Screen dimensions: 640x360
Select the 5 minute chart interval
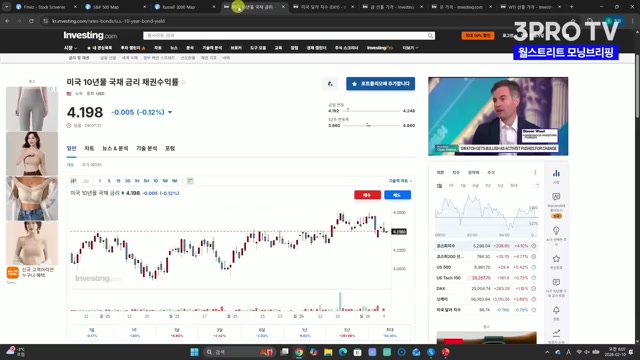coord(109,181)
